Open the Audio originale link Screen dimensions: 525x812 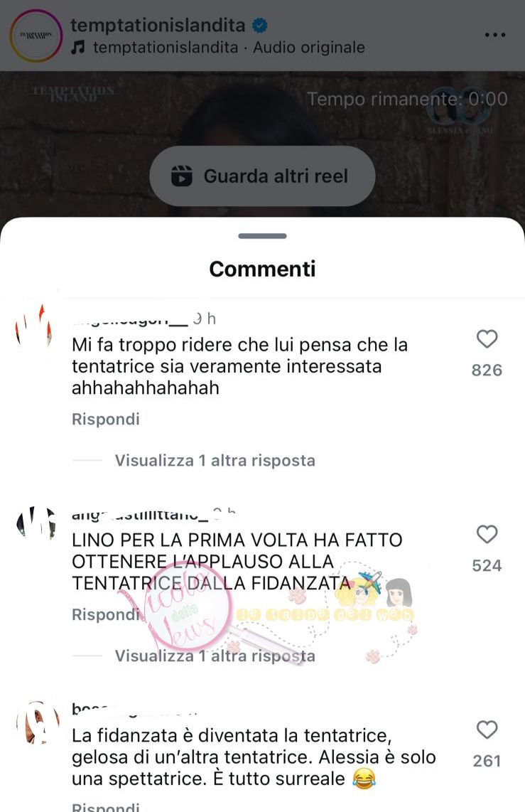pos(309,48)
